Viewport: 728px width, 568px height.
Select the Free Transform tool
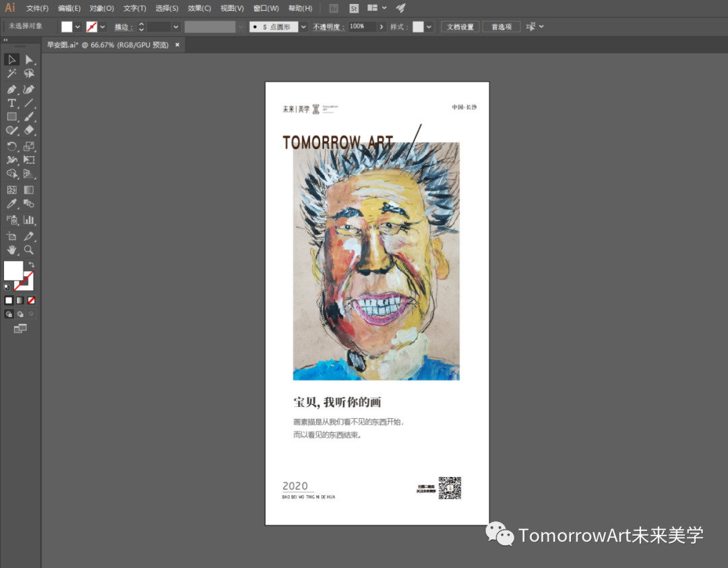coord(29,160)
